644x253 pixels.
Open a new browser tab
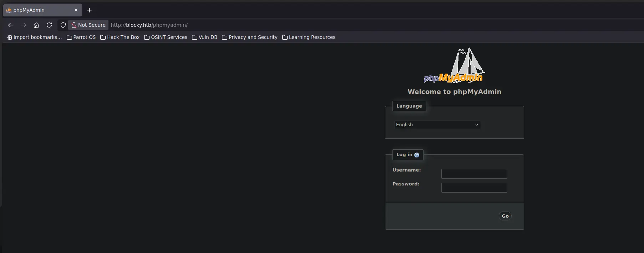90,10
